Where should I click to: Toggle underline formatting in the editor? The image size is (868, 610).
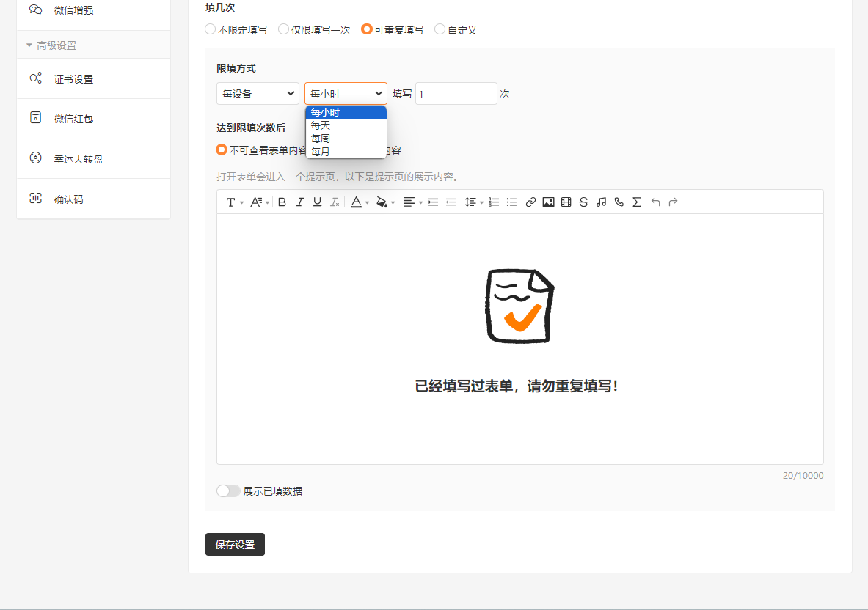point(317,202)
